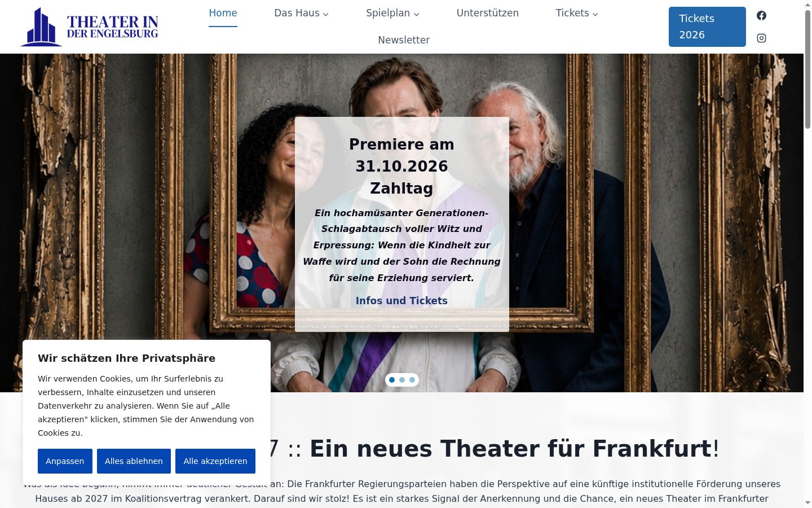Go to the Home menu item
The image size is (812, 508).
223,13
